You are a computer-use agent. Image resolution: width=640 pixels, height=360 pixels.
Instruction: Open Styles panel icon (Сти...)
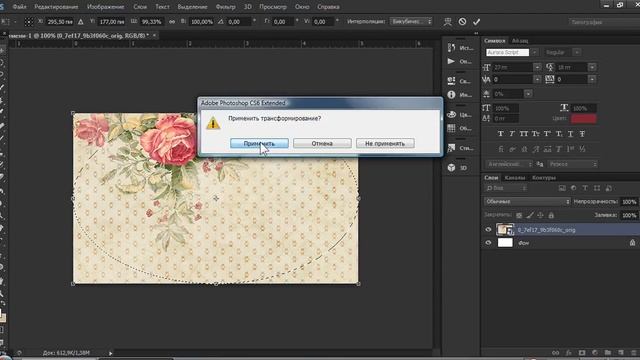click(451, 148)
